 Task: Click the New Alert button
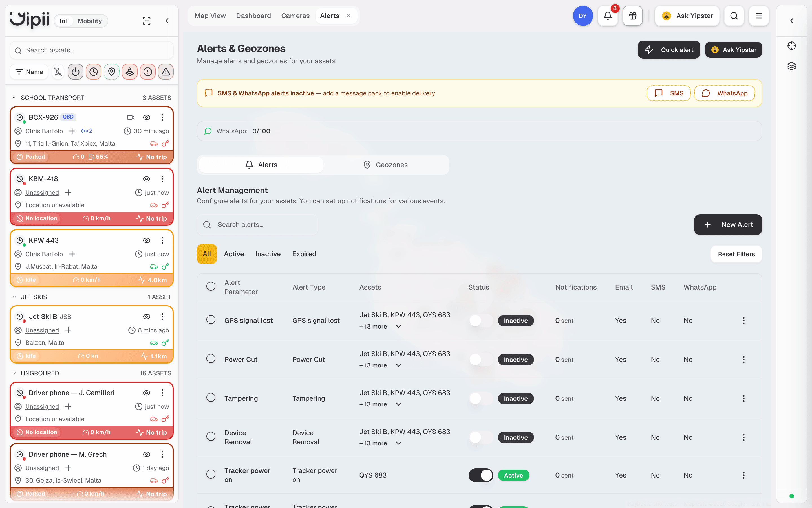click(728, 224)
